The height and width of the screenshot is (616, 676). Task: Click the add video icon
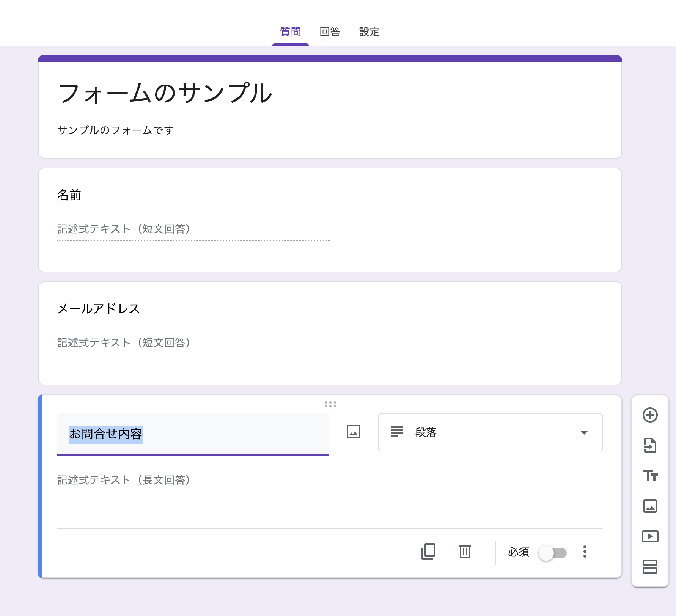click(x=650, y=536)
